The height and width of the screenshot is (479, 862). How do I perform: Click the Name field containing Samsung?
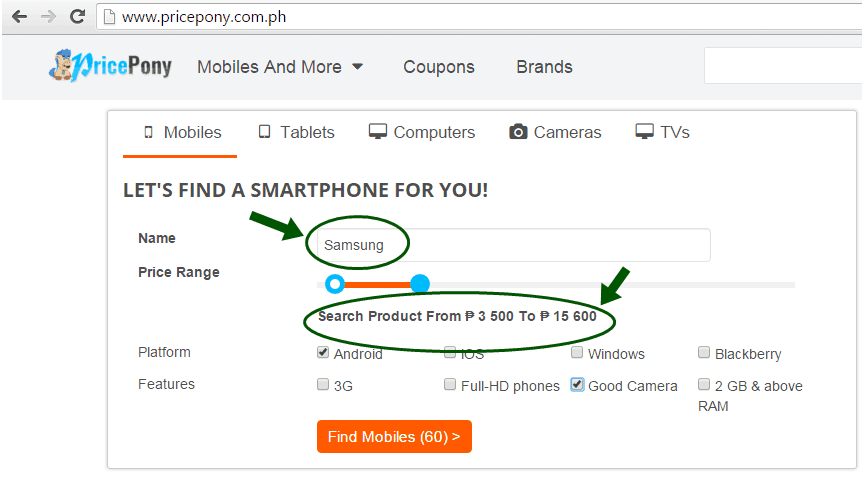[513, 245]
